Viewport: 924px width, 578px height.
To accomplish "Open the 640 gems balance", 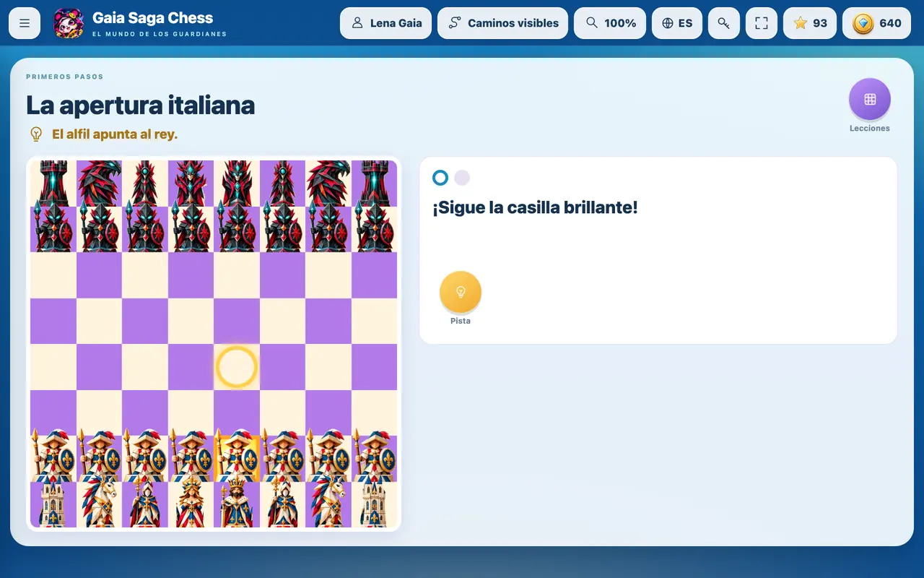I will (x=876, y=23).
